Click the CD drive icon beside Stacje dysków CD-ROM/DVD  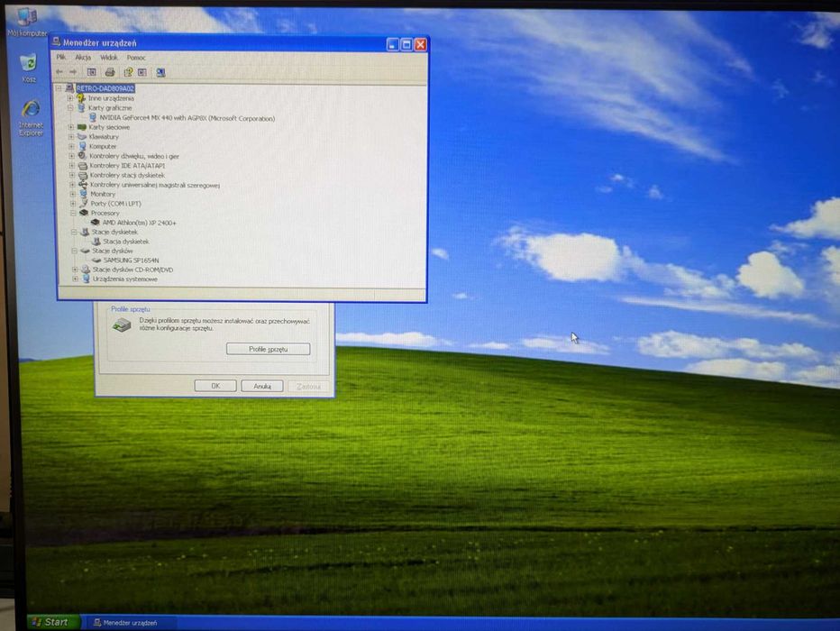click(86, 270)
